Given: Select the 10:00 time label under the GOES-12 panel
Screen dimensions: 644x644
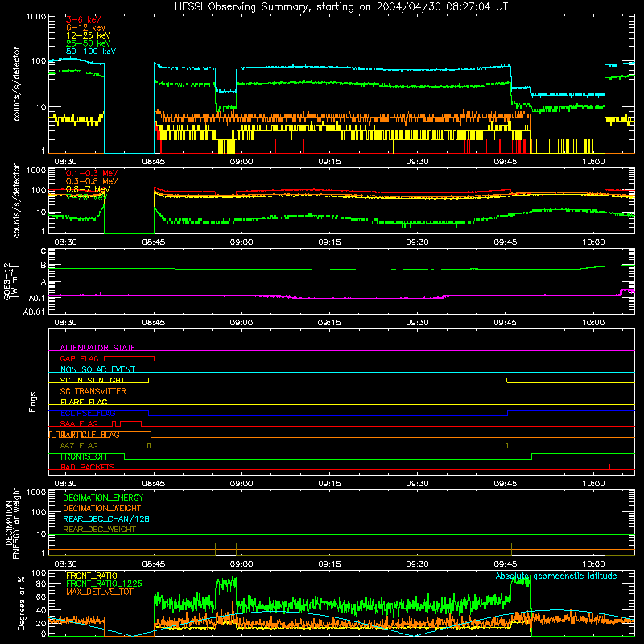Looking at the screenshot, I should tap(593, 323).
